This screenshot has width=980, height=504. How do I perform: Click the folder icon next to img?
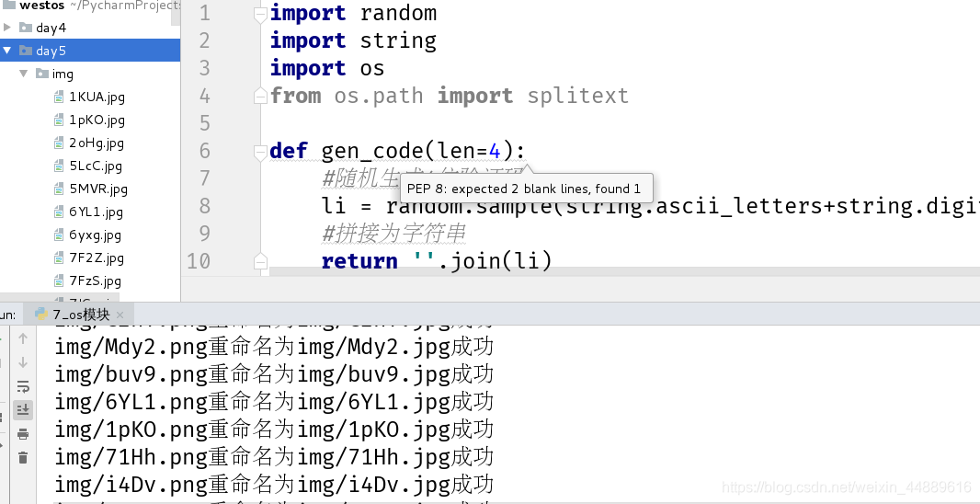[42, 74]
